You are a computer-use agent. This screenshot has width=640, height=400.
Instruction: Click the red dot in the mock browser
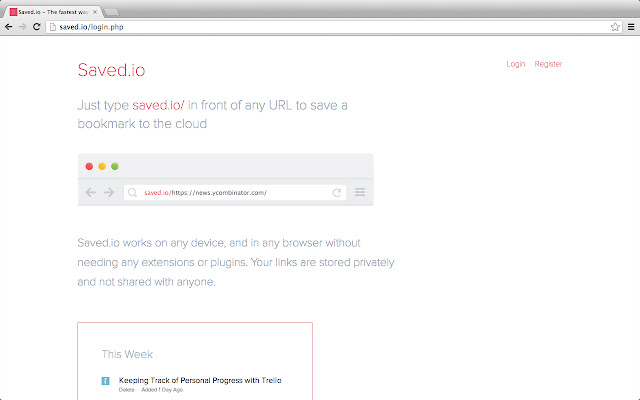(89, 166)
